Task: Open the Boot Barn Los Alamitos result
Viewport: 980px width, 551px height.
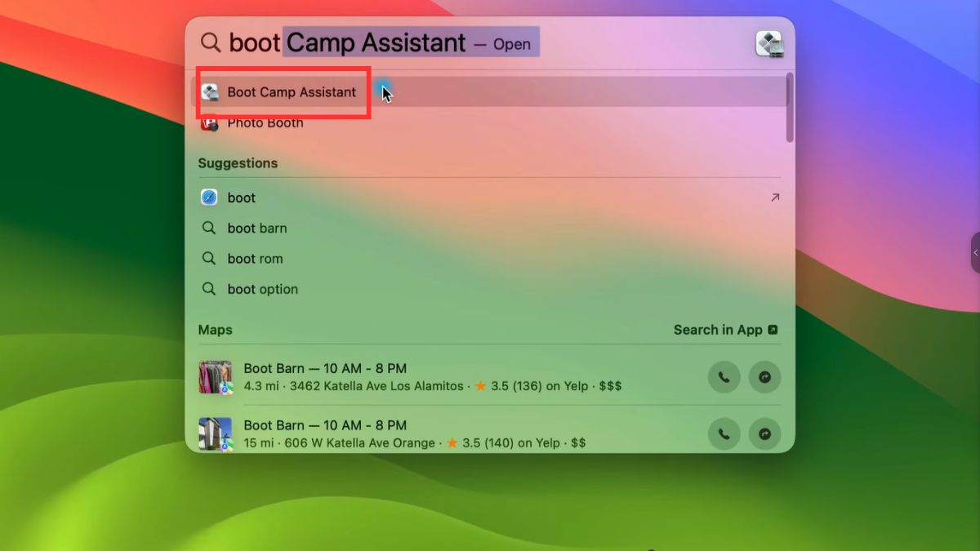Action: (x=488, y=377)
